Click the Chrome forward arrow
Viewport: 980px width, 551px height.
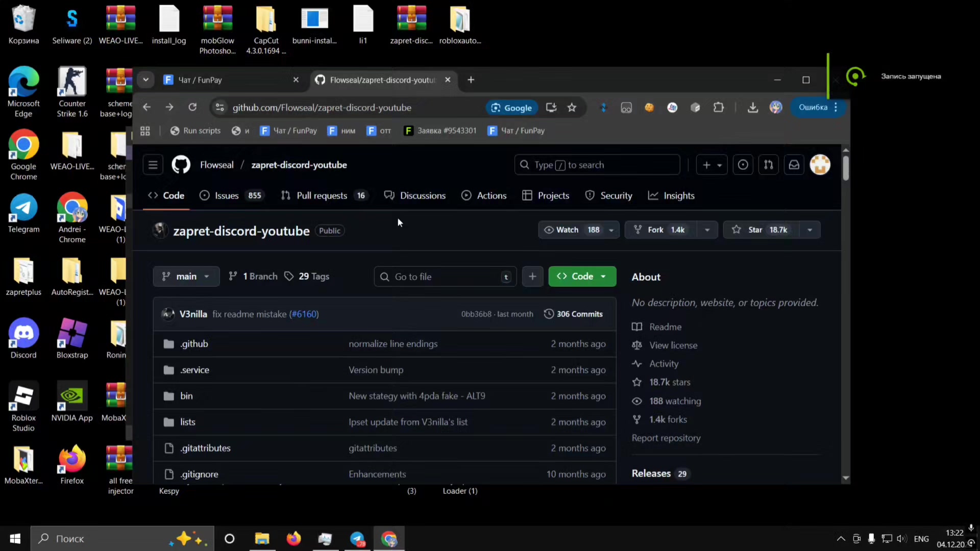(x=169, y=107)
